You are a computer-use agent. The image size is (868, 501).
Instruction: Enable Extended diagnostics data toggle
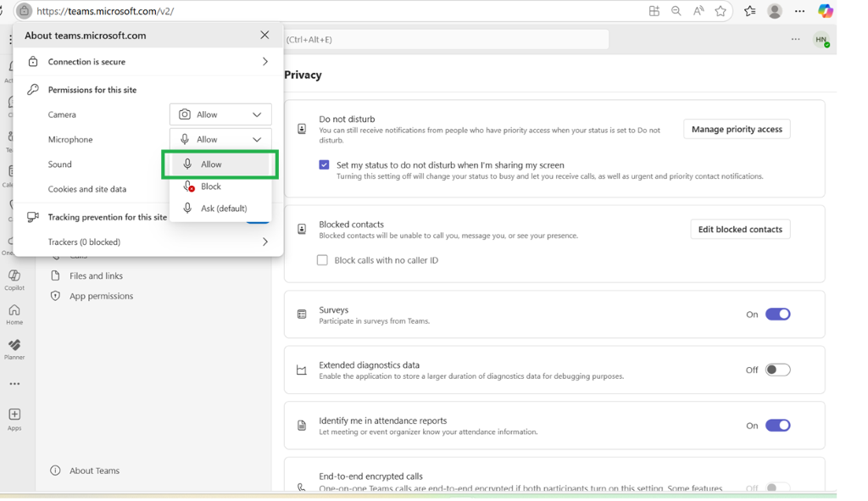pos(778,370)
